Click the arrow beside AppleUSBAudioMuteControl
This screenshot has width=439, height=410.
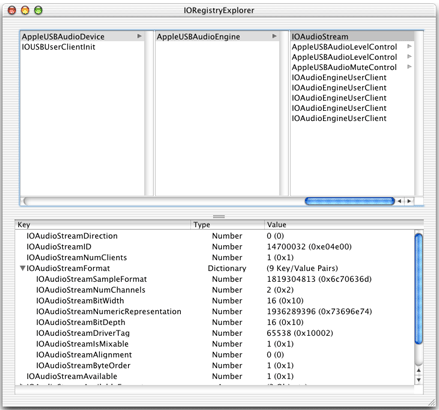[409, 67]
